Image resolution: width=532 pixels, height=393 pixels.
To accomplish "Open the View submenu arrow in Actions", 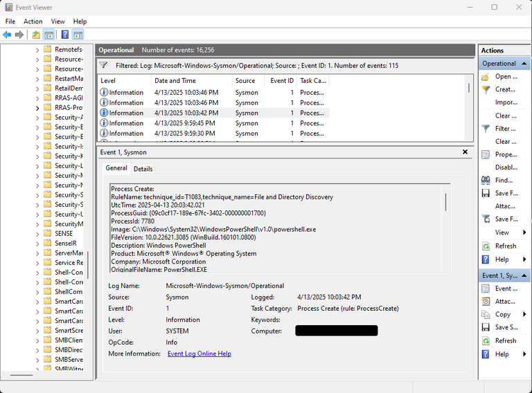I will pos(524,232).
